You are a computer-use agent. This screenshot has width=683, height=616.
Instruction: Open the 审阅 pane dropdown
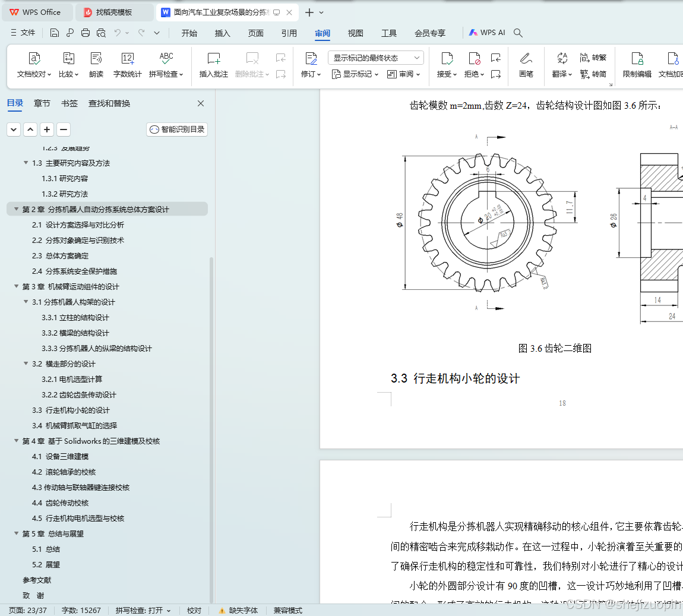[403, 74]
